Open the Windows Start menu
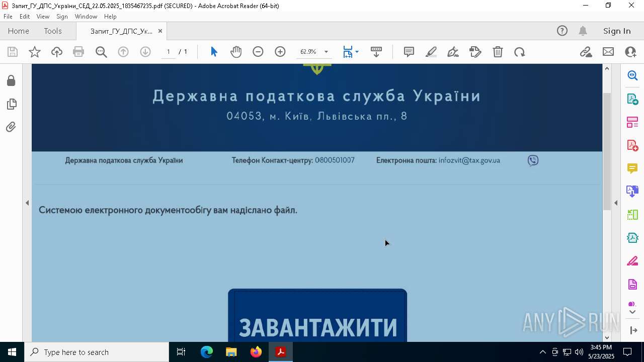 click(x=12, y=352)
